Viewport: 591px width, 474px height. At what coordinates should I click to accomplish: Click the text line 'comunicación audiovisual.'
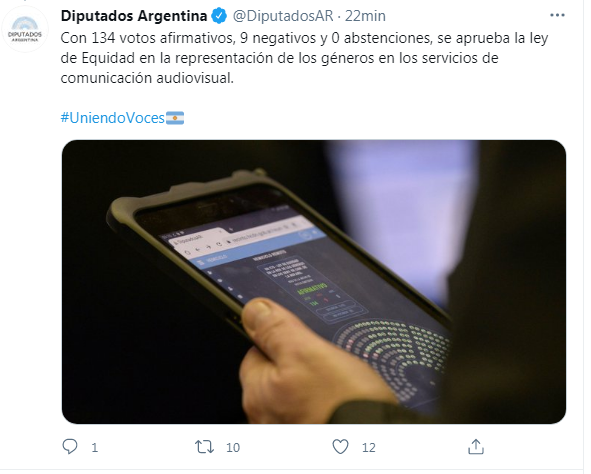147,78
